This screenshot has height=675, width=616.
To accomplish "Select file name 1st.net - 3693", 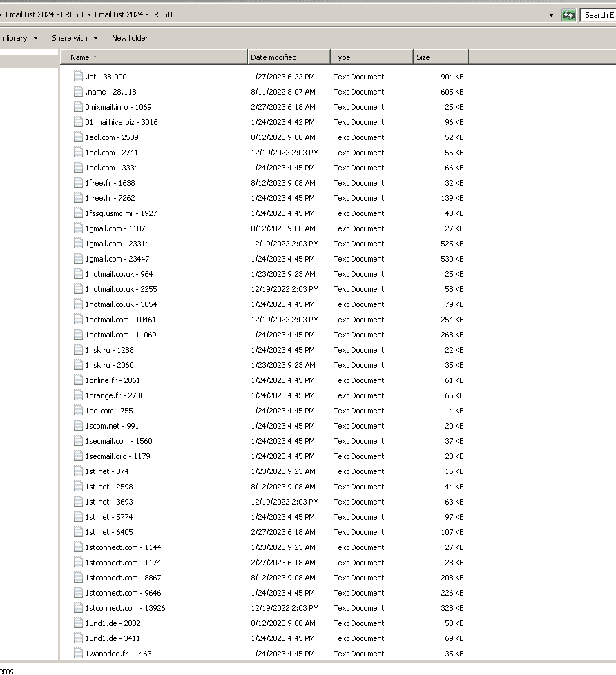I will click(109, 502).
